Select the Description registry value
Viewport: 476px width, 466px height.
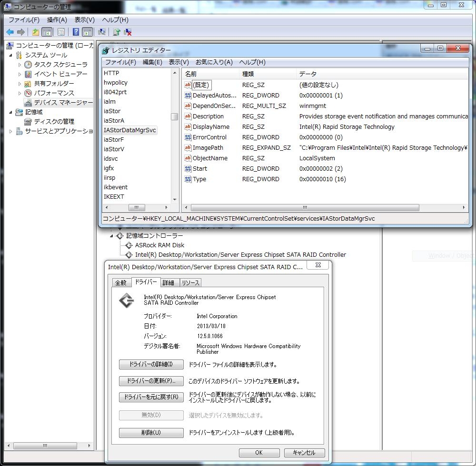pos(208,116)
